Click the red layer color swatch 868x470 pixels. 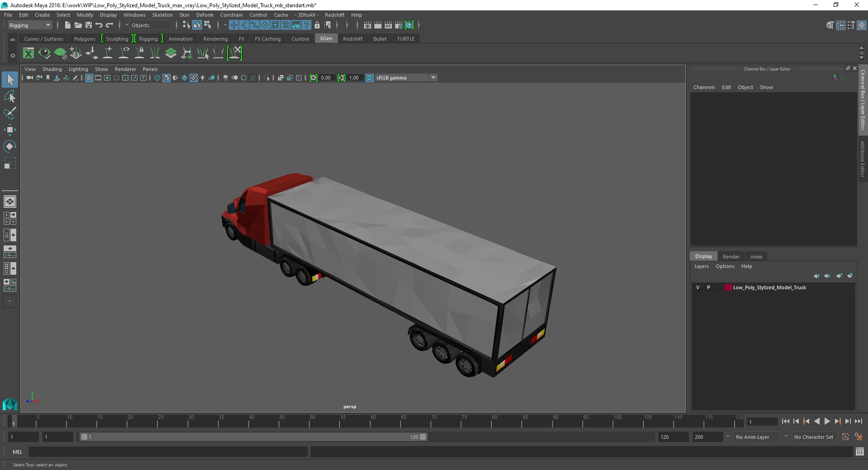tap(728, 287)
